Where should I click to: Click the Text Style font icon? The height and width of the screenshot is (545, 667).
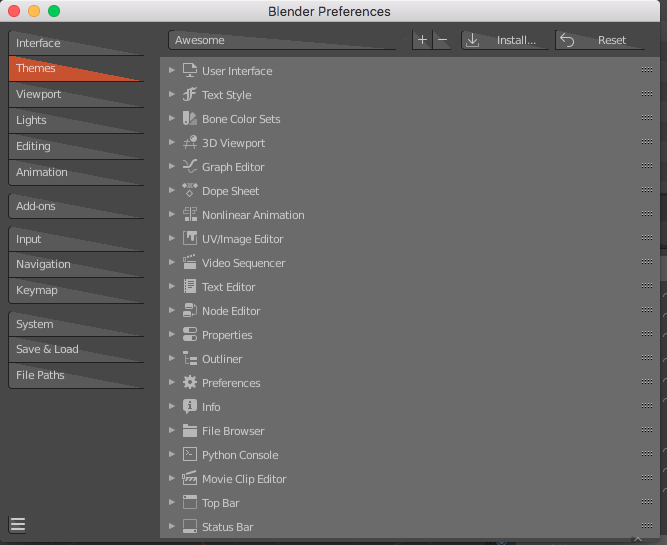click(x=190, y=94)
